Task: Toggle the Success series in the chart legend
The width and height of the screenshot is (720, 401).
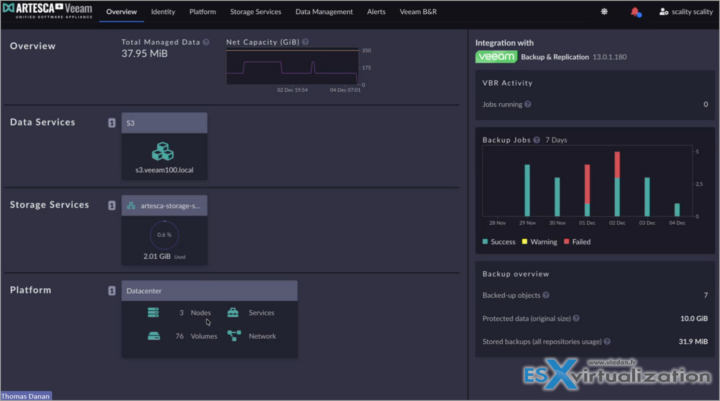Action: coord(501,241)
